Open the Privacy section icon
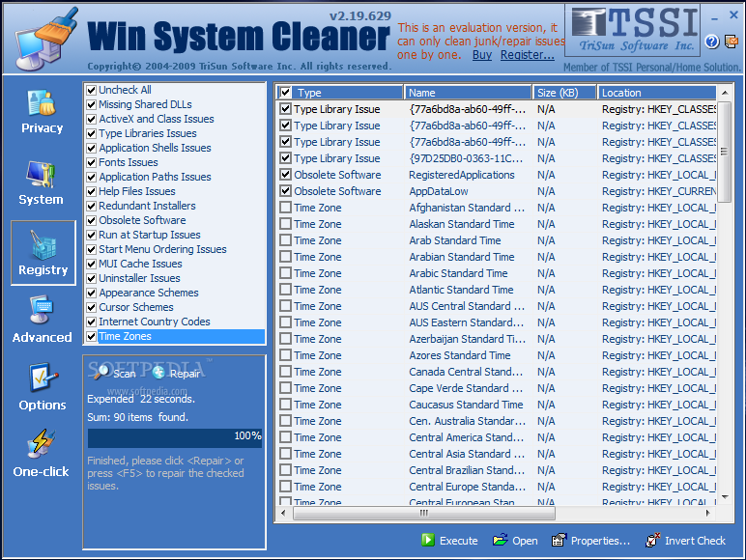 click(42, 103)
